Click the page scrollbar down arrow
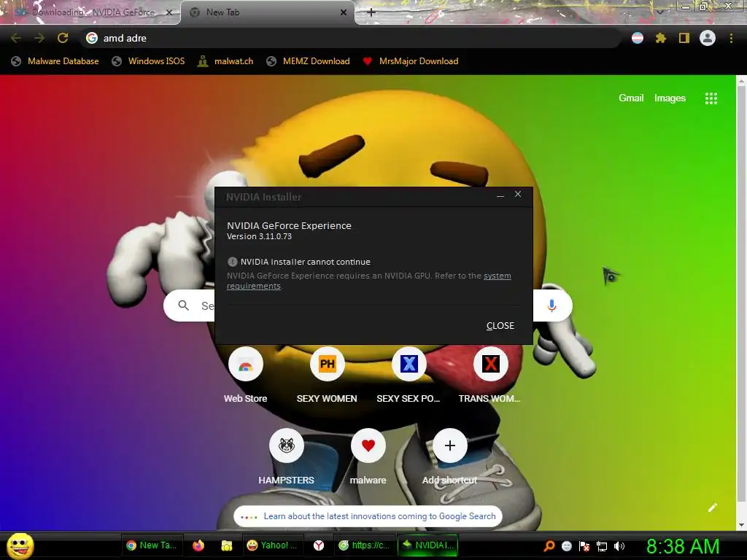The image size is (747, 560). (741, 525)
